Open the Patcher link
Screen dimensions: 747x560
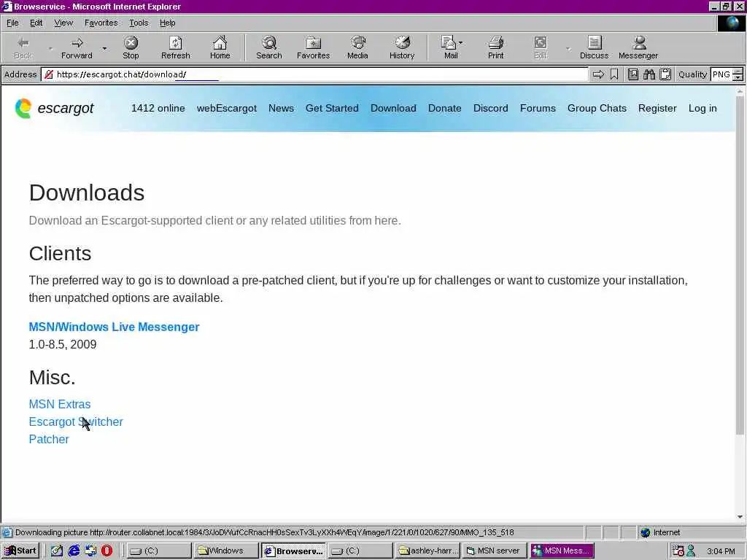pyautogui.click(x=49, y=439)
